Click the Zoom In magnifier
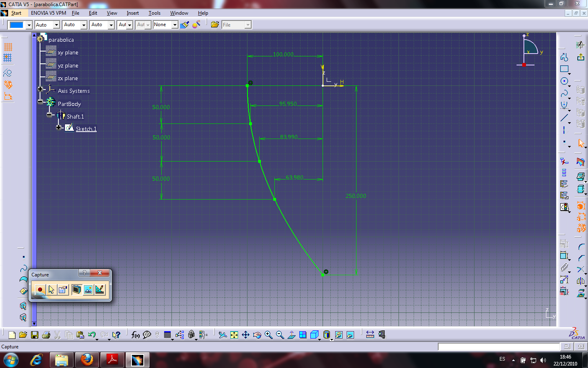Image resolution: width=588 pixels, height=368 pixels. (x=268, y=335)
